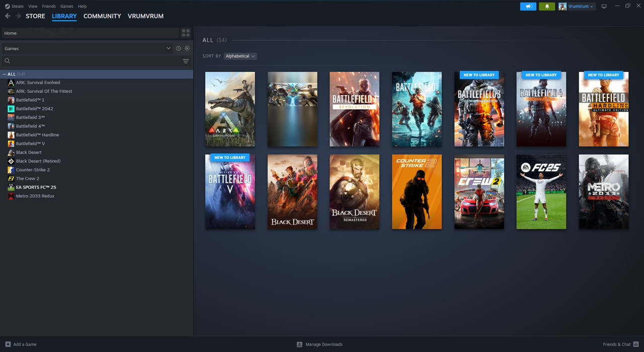Viewport: 644px width, 352px height.
Task: Open the Battlefield Hardline Ultimate Edition cover
Action: 604,109
